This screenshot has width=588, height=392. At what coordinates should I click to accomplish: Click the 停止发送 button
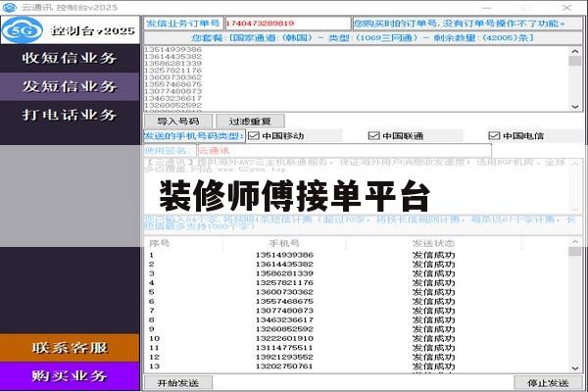coord(548,383)
